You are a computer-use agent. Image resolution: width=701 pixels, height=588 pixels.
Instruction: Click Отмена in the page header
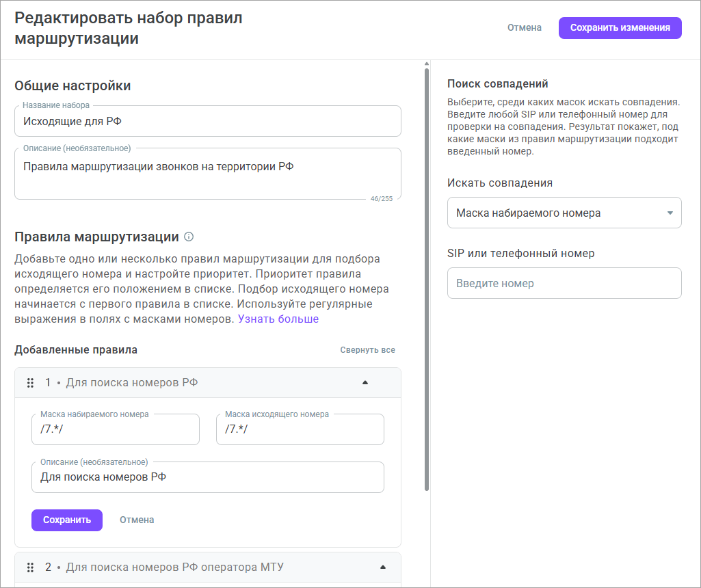[x=524, y=27]
